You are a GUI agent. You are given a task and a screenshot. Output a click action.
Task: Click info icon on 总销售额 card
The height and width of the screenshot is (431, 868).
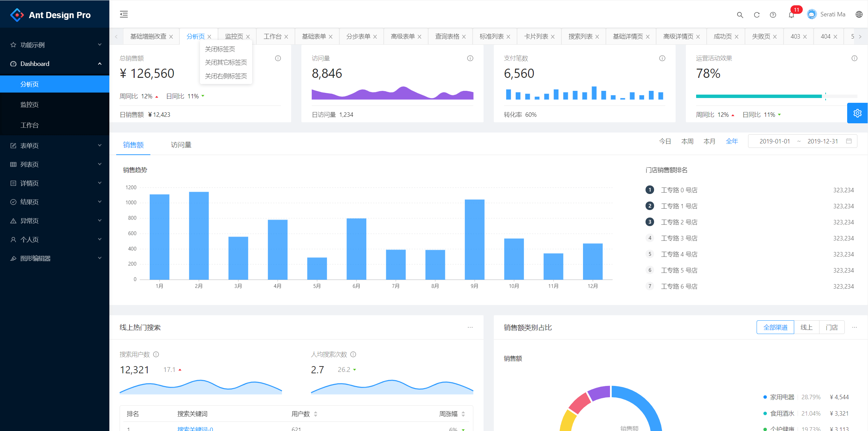coord(278,58)
